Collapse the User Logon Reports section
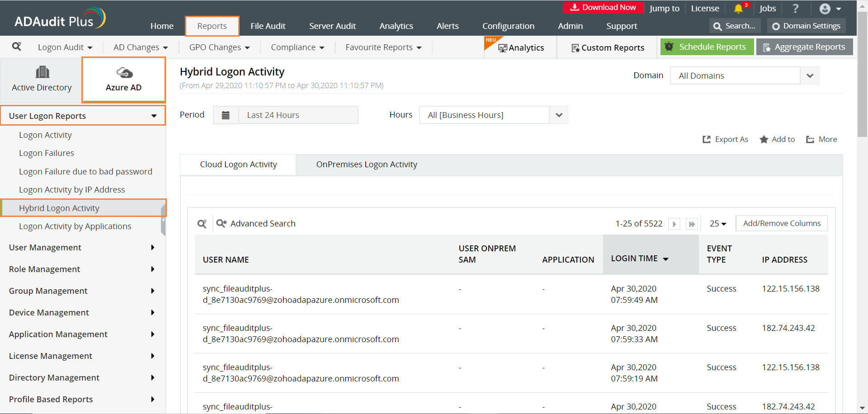The image size is (868, 414). coord(83,116)
